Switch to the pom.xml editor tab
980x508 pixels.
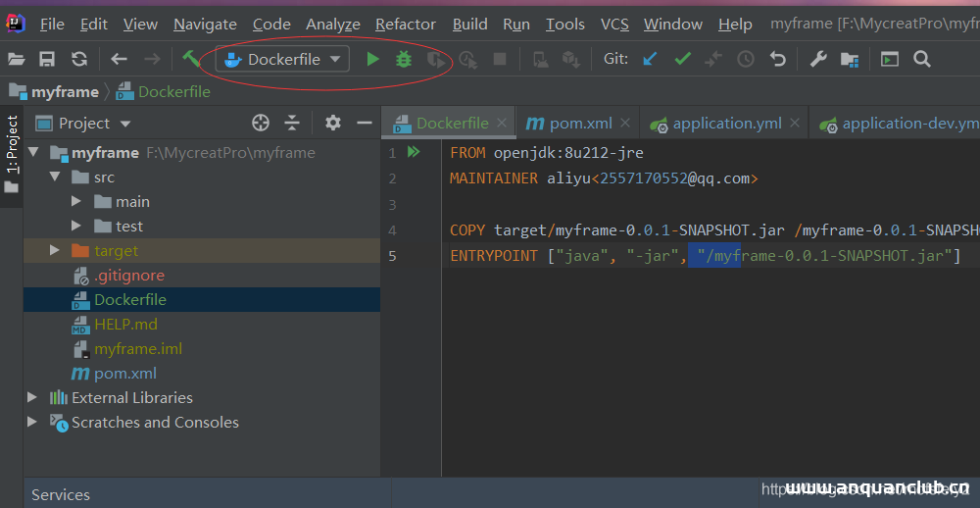pyautogui.click(x=579, y=124)
